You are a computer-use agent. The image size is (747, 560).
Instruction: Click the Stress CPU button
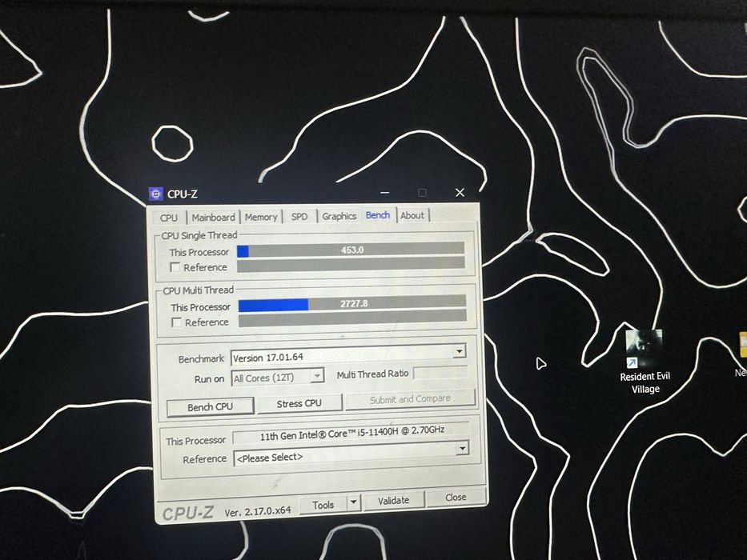[299, 403]
